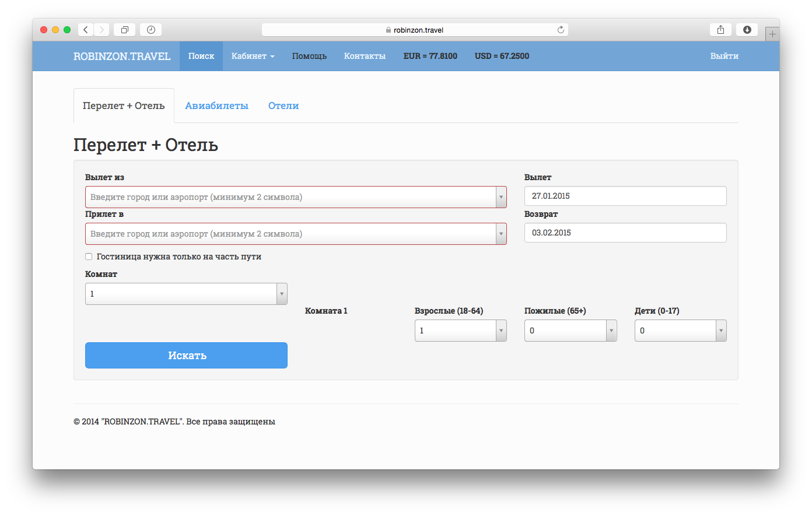Open the 'Взрослые (18-64)' count dropdown
This screenshot has height=516, width=812.
coord(501,331)
